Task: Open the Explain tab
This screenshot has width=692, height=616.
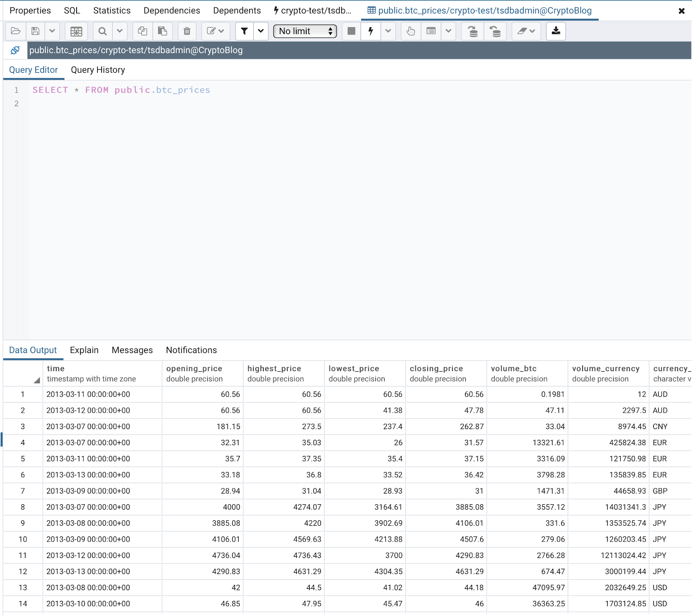Action: click(84, 350)
